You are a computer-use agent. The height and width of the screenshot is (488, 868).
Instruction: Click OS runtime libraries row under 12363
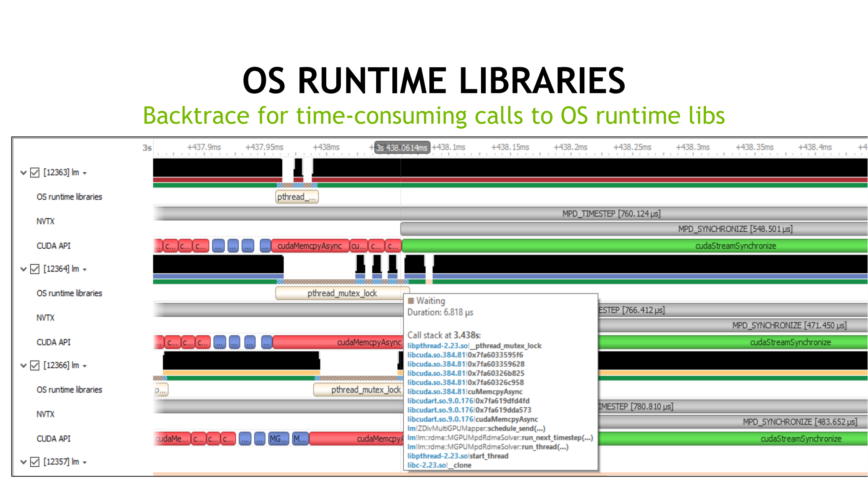coord(69,197)
